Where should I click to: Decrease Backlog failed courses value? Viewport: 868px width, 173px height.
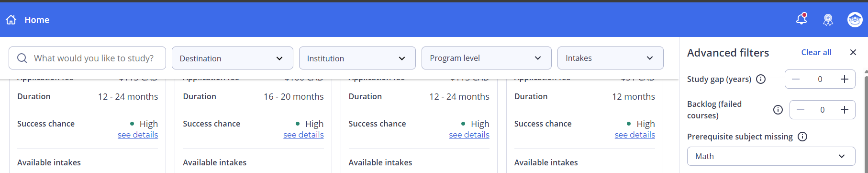[x=801, y=110]
